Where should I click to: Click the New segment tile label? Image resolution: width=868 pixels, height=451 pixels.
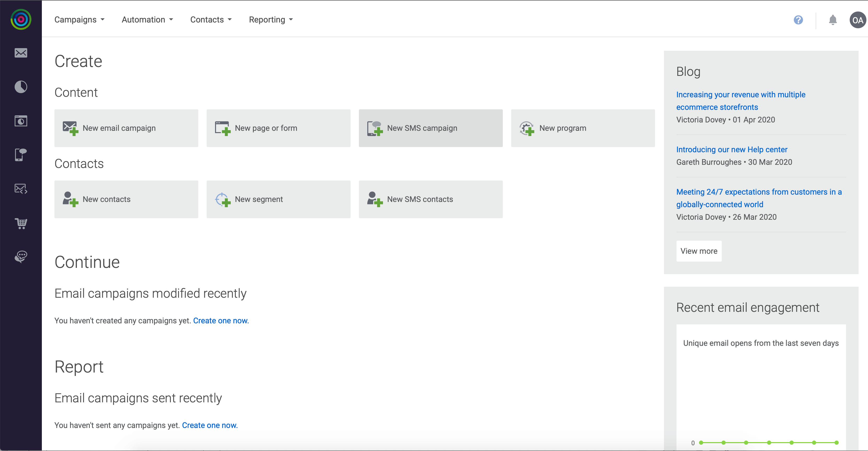pyautogui.click(x=259, y=199)
